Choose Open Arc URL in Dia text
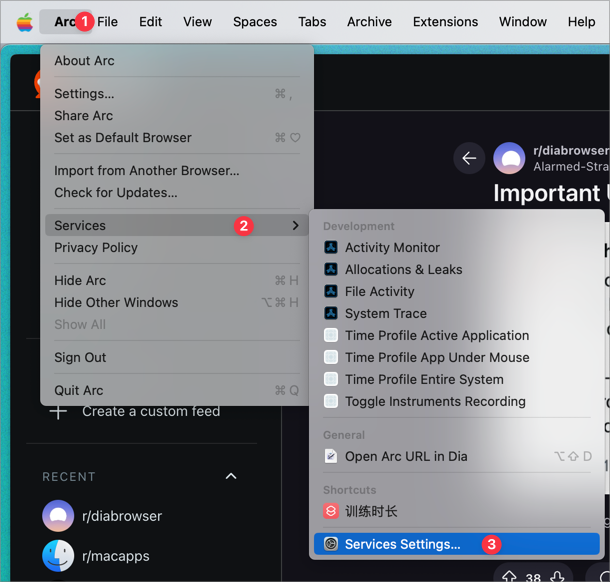The image size is (610, 582). [406, 456]
